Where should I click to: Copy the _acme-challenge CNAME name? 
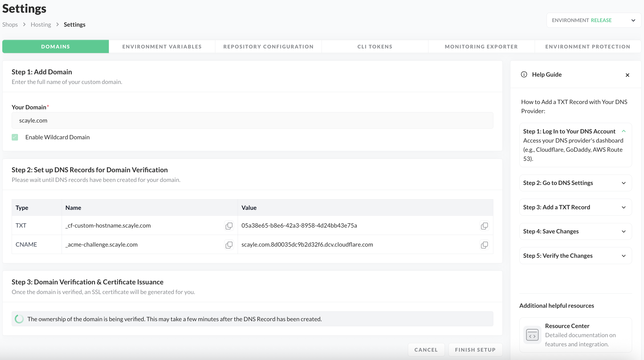[229, 245]
